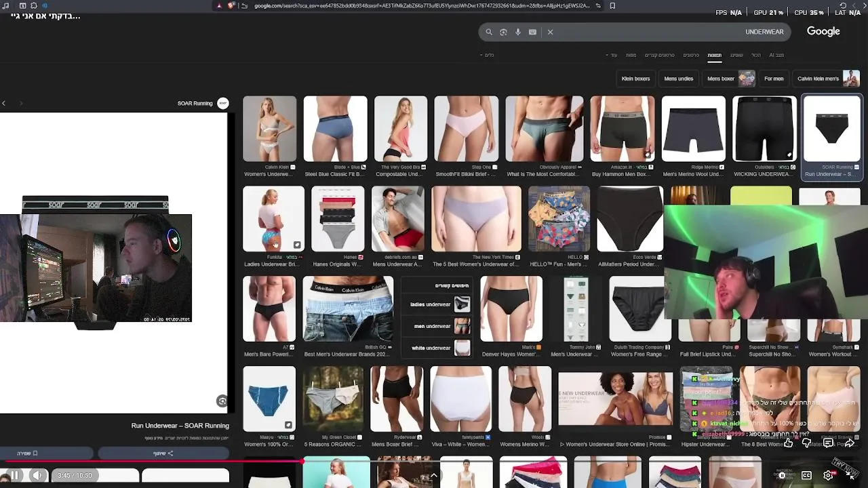Open 'Women's 100% Or...' blue brief thumbnail
Image resolution: width=868 pixels, height=488 pixels.
269,399
